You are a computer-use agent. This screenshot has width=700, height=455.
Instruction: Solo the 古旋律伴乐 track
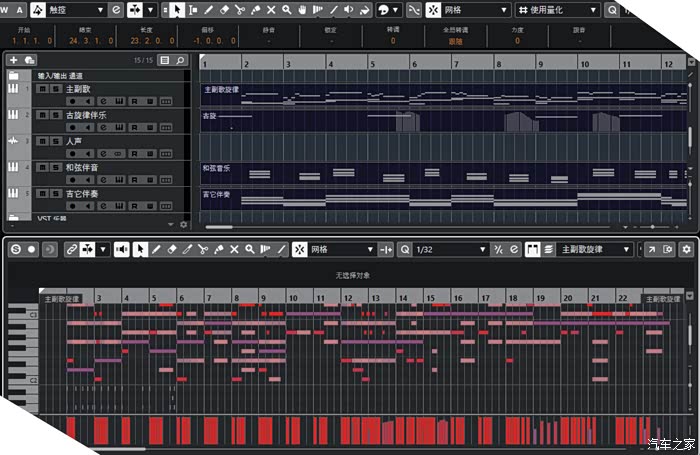[54, 115]
